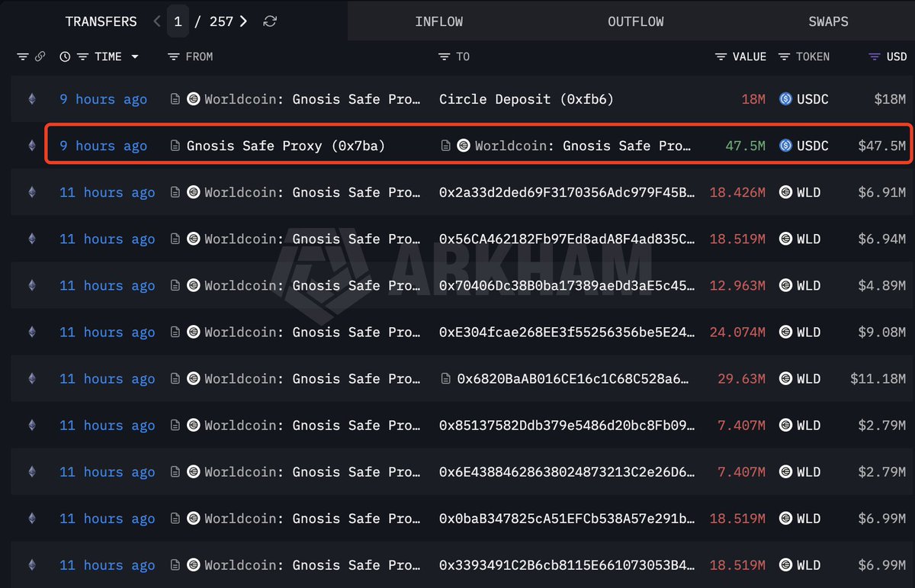
Task: Switch to the SWAPS tab
Action: pyautogui.click(x=828, y=21)
